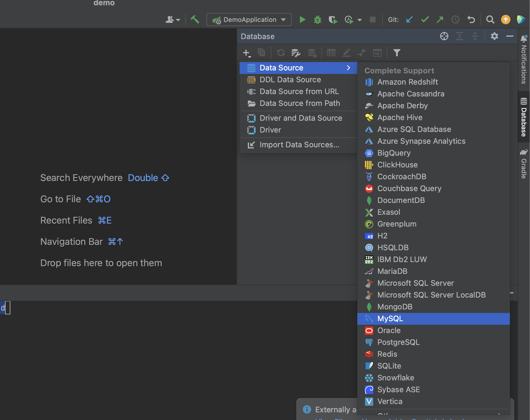Expand the Data Source submenu
This screenshot has width=530, height=420.
pyautogui.click(x=298, y=68)
